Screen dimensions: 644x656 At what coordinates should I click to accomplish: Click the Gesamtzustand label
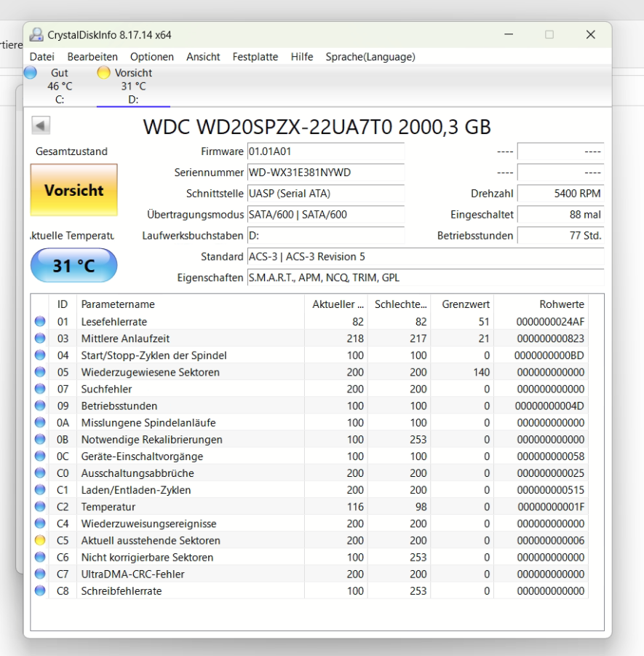(x=71, y=151)
